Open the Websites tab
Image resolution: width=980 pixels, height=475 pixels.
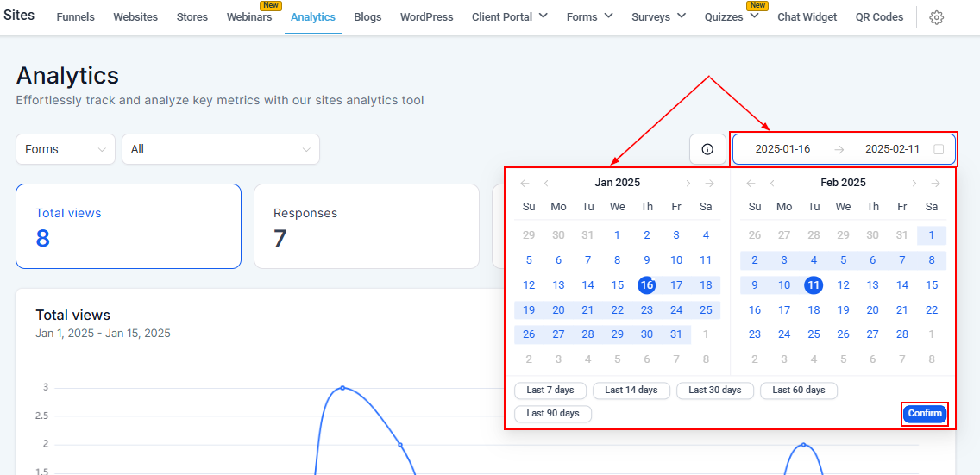coord(135,17)
